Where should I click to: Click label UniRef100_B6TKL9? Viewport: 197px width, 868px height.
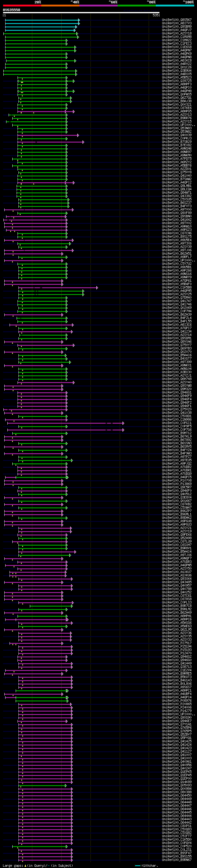[x=177, y=437]
